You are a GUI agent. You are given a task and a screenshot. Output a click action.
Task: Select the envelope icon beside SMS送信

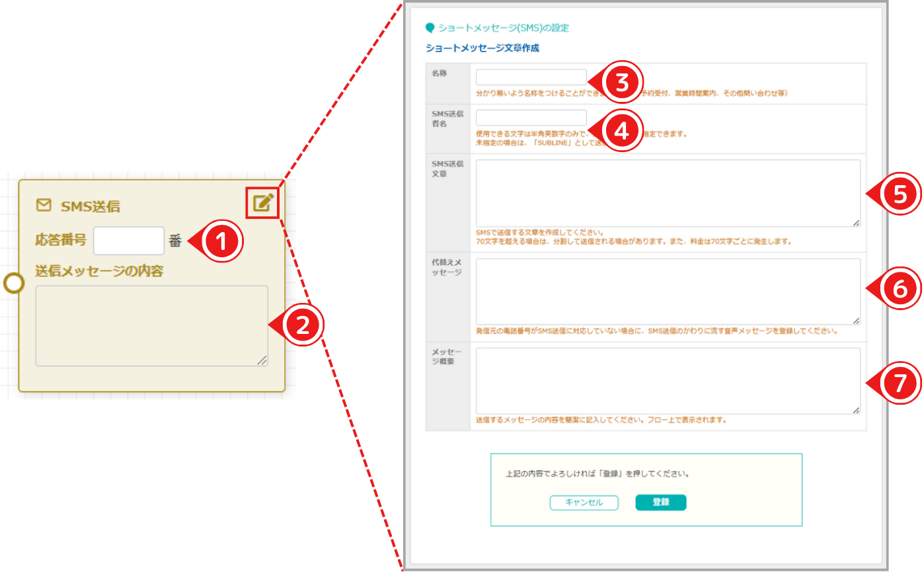pyautogui.click(x=44, y=206)
